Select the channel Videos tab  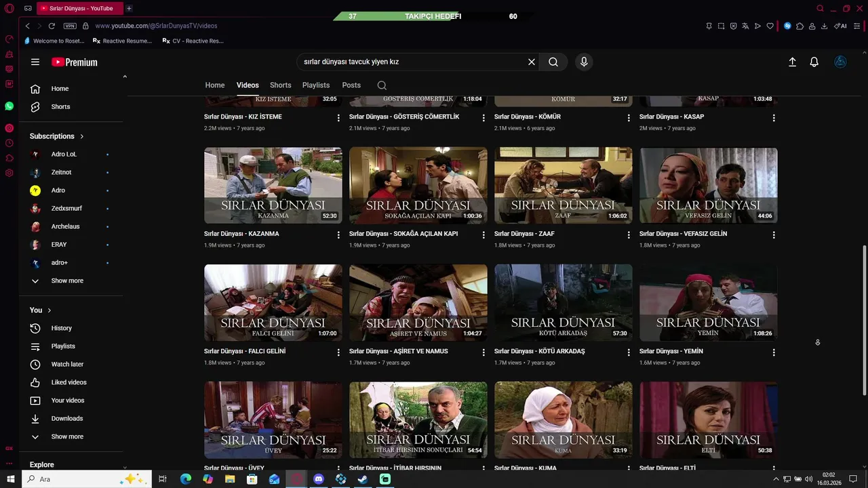[248, 85]
